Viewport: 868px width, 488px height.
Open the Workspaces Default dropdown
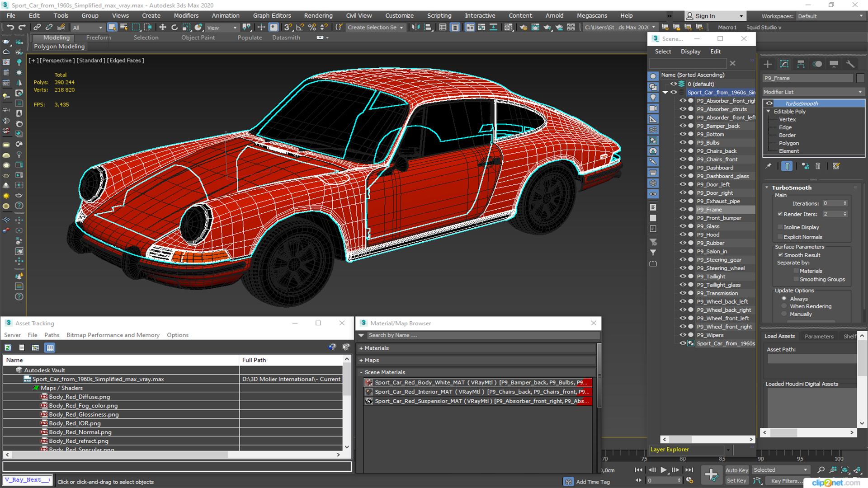point(830,16)
